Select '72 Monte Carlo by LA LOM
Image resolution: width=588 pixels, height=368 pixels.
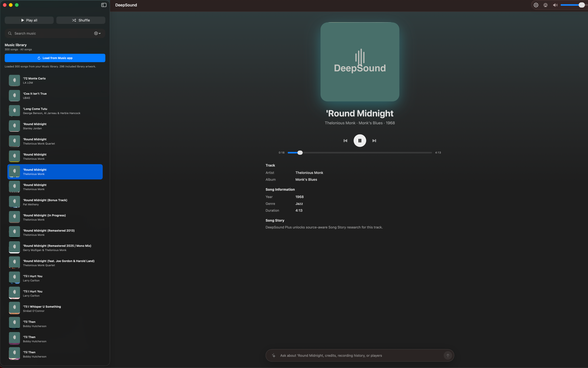tap(55, 80)
